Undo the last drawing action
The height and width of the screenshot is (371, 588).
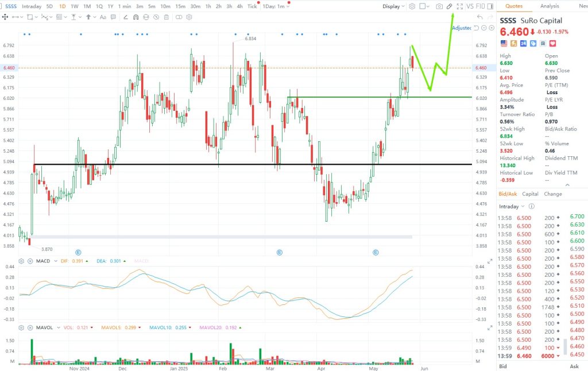(x=479, y=17)
